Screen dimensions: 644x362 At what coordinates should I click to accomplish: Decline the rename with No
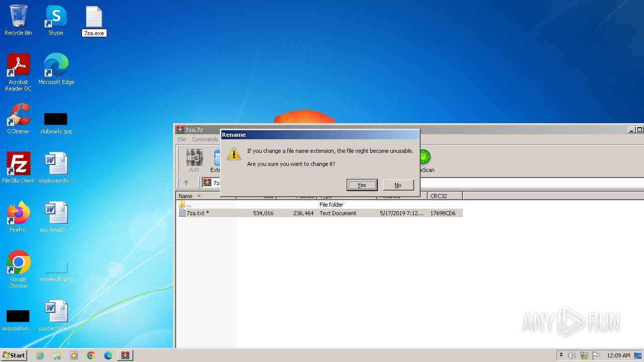point(398,185)
